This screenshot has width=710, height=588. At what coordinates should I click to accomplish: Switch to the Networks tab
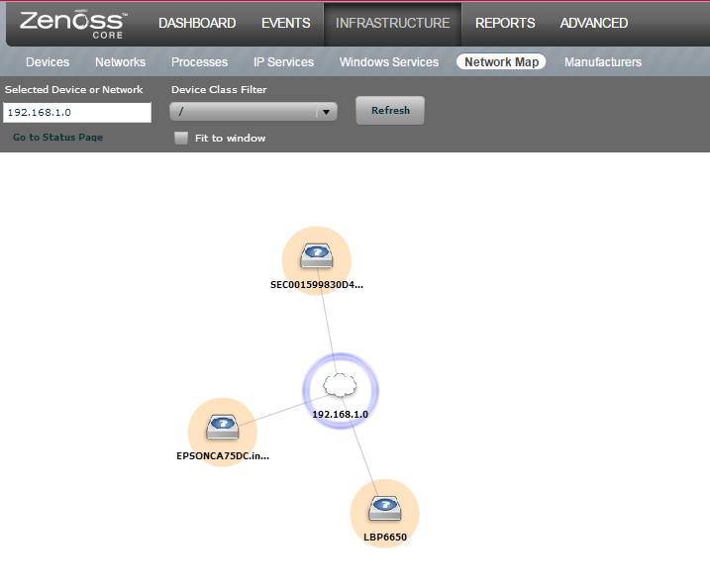pos(120,62)
